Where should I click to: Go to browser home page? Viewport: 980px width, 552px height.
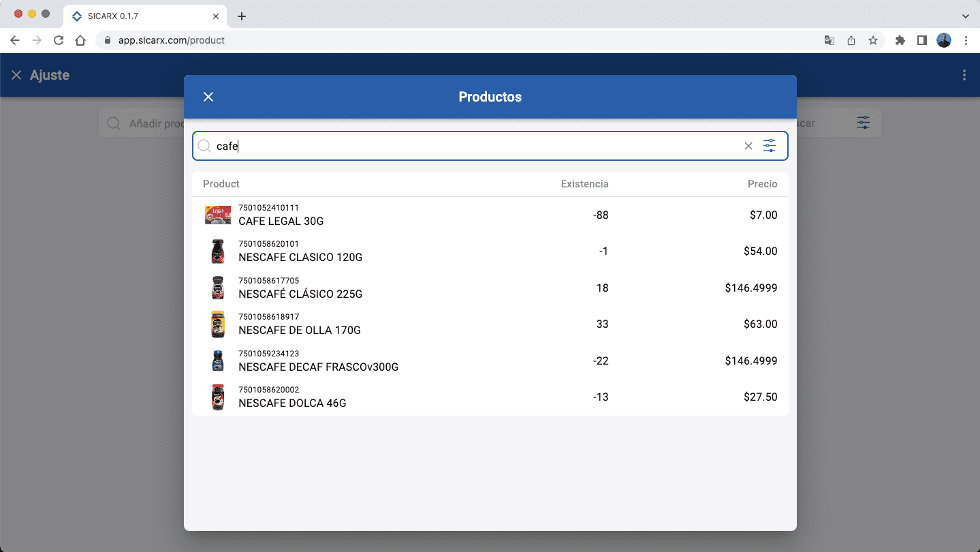point(80,40)
